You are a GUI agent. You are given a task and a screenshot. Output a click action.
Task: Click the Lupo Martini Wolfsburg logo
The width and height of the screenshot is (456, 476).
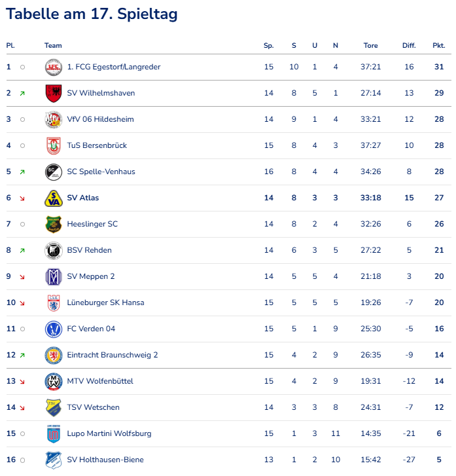(53, 433)
